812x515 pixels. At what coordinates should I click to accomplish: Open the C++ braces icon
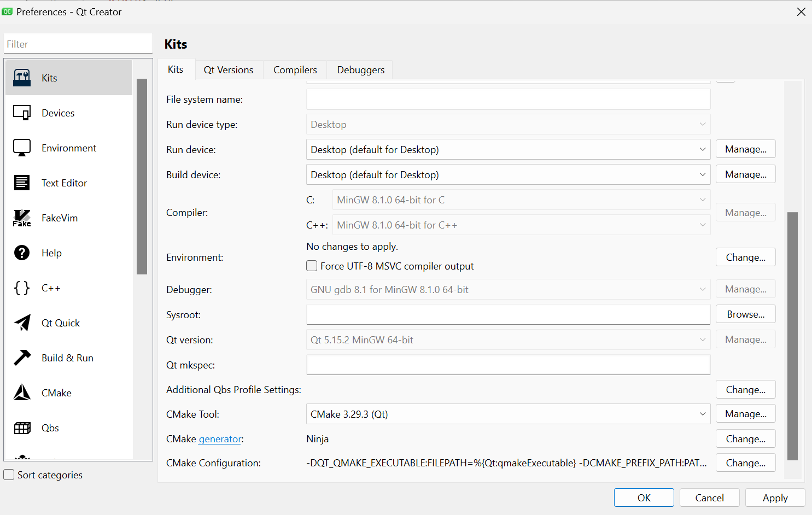point(22,288)
